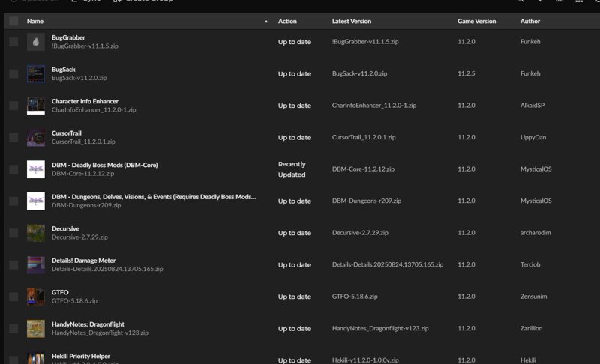600x364 pixels.
Task: Click latest version CharInfoEnhancer_11.2.0-1.zip
Action: pyautogui.click(x=374, y=106)
